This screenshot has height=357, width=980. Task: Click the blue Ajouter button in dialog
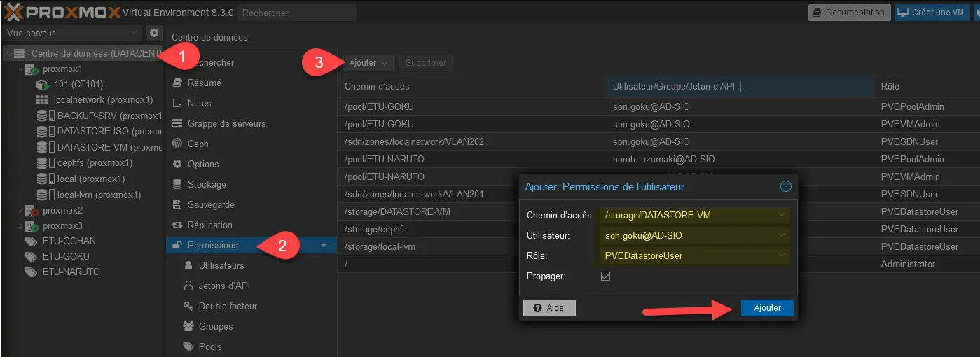click(767, 308)
